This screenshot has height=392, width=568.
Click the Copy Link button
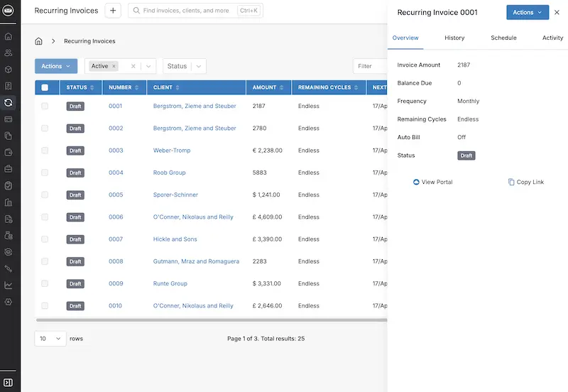pos(526,183)
